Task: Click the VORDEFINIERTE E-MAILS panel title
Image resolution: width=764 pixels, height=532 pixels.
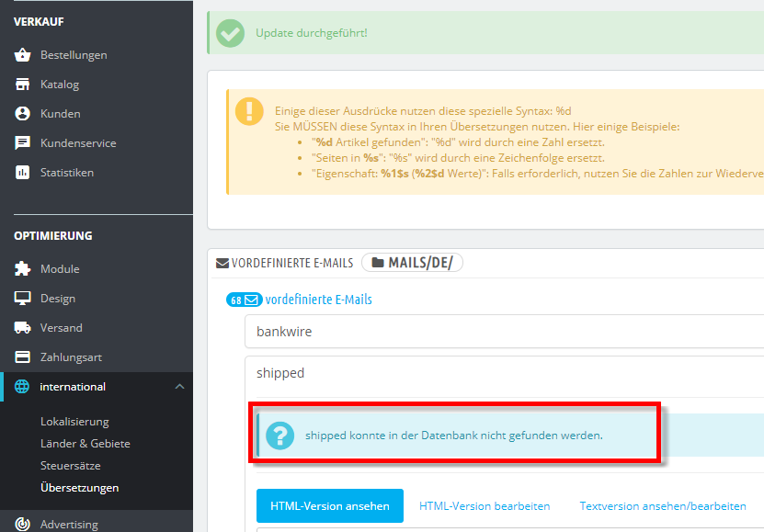Action: (292, 263)
